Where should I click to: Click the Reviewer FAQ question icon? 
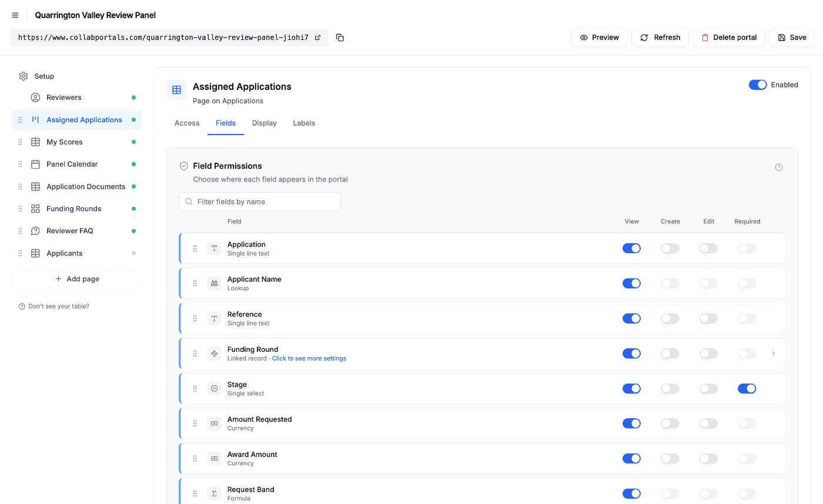(36, 231)
